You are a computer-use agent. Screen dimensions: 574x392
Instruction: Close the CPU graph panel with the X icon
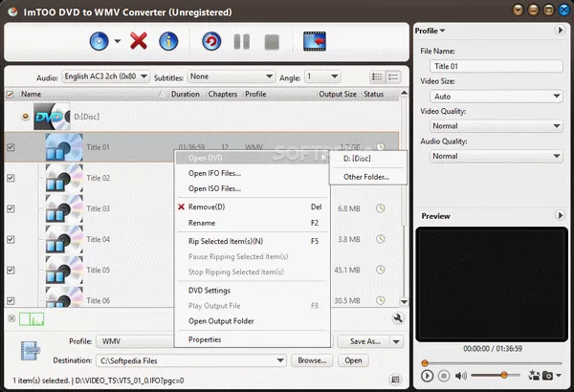(x=11, y=318)
